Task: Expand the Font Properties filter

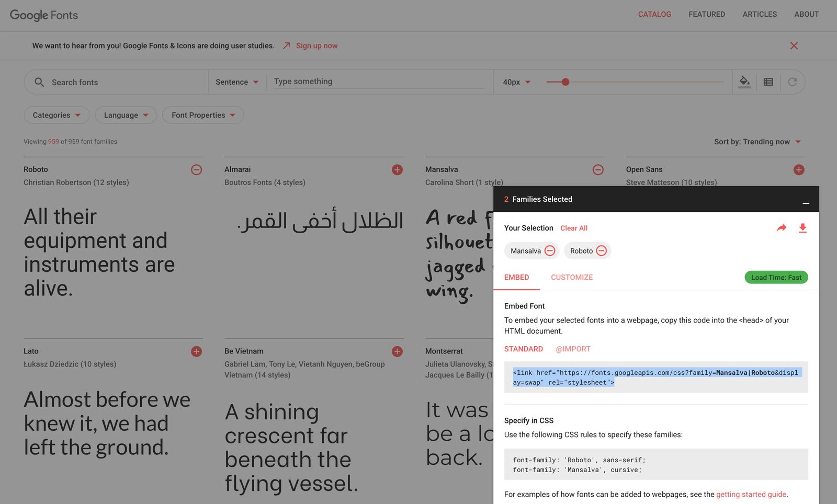Action: (203, 115)
